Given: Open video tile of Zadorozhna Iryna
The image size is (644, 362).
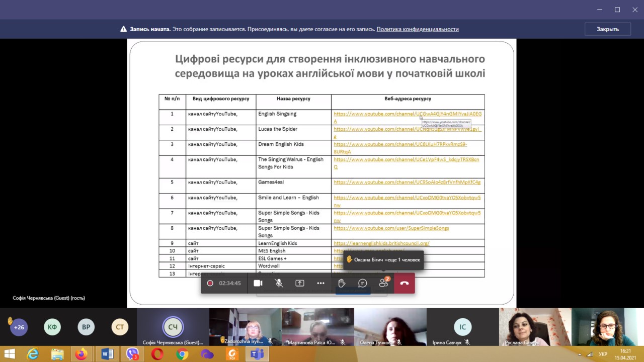Looking at the screenshot, I should pyautogui.click(x=245, y=327).
